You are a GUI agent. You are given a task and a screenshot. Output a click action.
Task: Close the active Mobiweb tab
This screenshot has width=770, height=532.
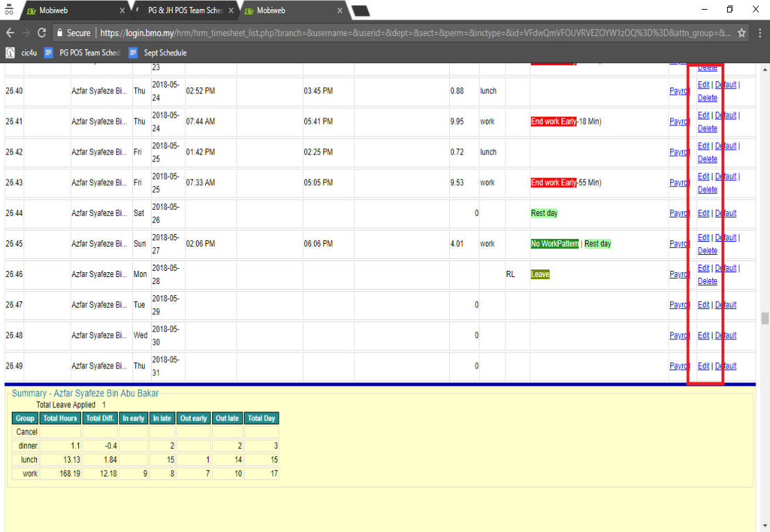coord(340,10)
